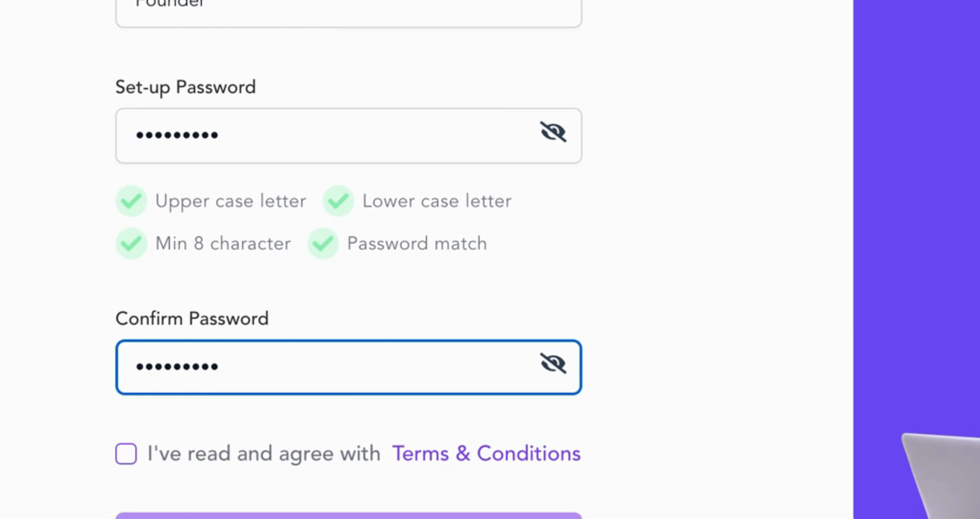This screenshot has width=980, height=519.
Task: Click the "Confirm Password" field label
Action: [x=192, y=319]
